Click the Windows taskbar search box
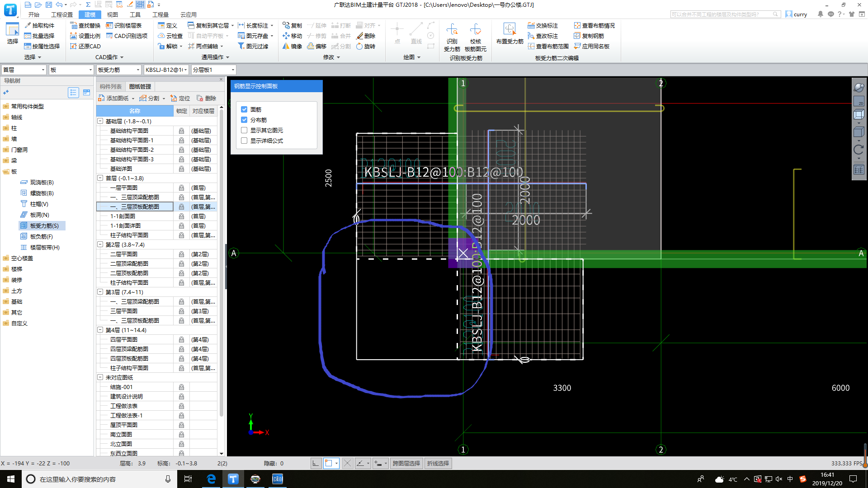868x488 pixels. [99, 479]
